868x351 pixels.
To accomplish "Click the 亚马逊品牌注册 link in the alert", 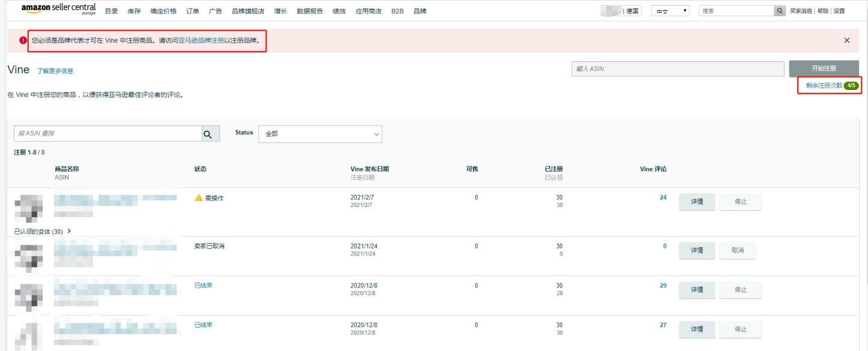I will click(201, 40).
